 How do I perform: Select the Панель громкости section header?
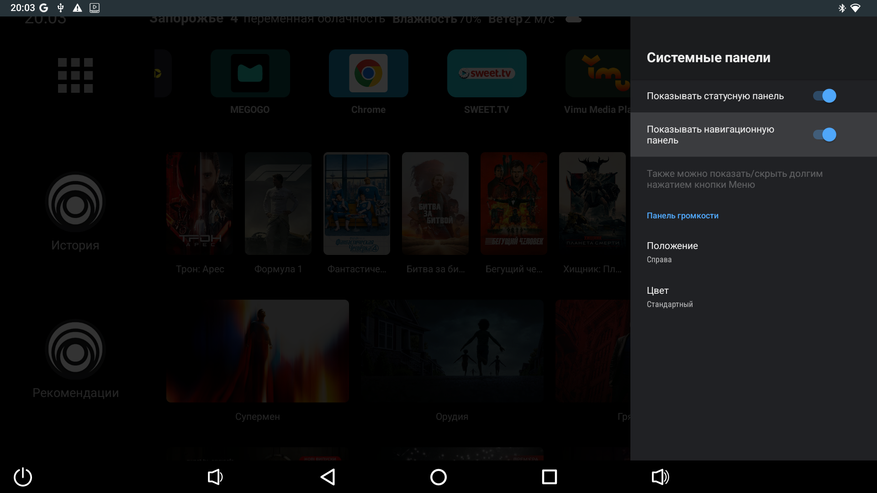[682, 215]
